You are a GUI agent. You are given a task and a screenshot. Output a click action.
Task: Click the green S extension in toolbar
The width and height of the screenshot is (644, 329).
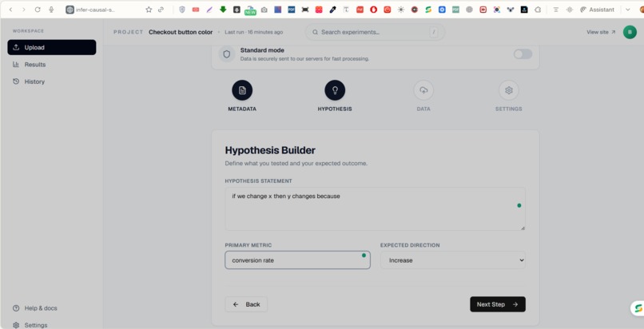coord(428,10)
